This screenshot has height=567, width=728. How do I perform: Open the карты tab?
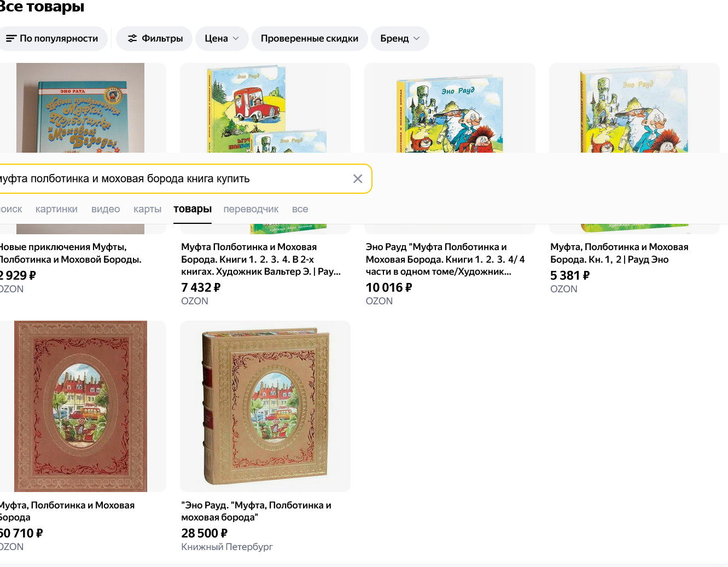148,209
